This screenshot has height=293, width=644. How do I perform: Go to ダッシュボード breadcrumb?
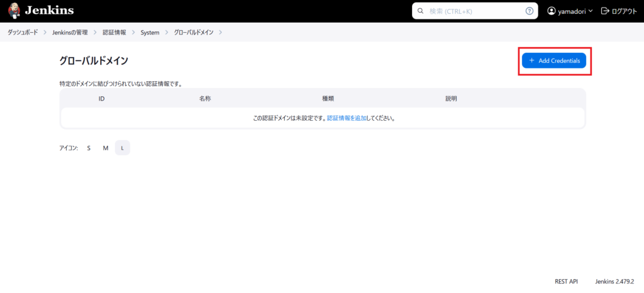[x=23, y=32]
